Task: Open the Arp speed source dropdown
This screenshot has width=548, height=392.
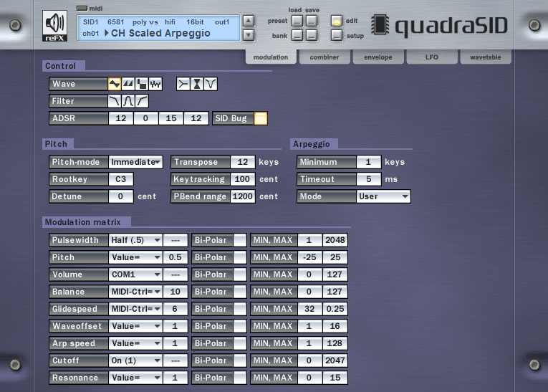Action: coord(135,343)
